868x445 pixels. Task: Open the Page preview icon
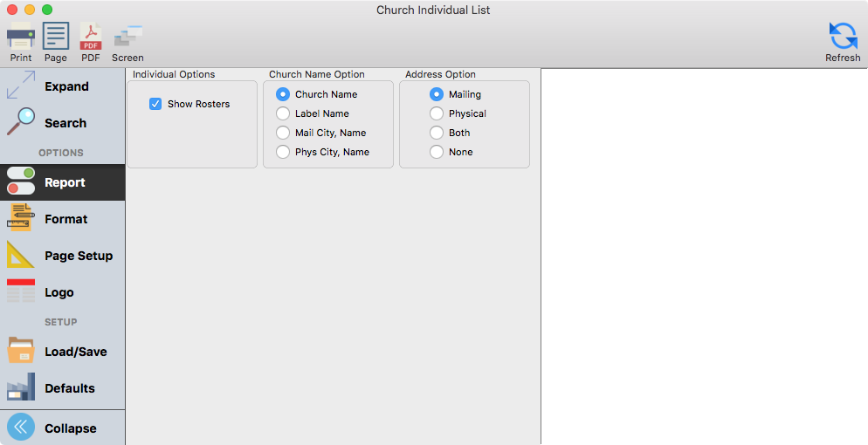point(56,38)
